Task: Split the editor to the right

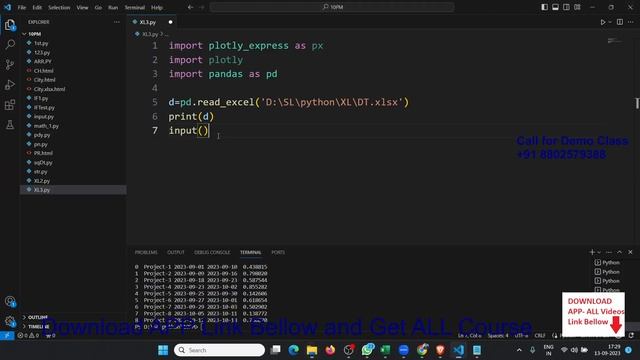Action: coord(620,22)
